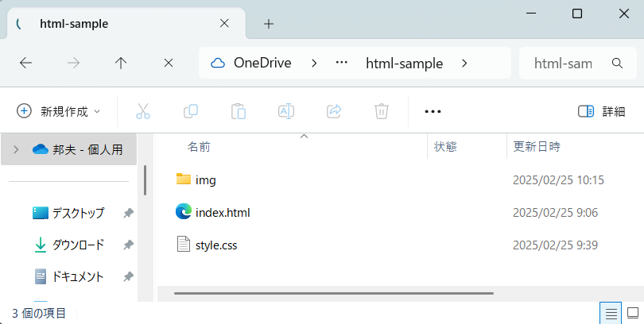Open the index.html file
644x324 pixels.
222,212
